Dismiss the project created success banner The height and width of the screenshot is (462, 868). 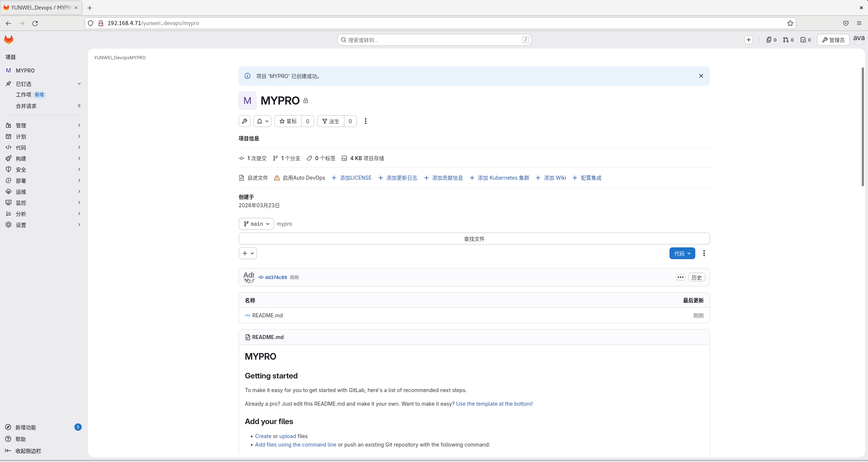click(x=701, y=76)
